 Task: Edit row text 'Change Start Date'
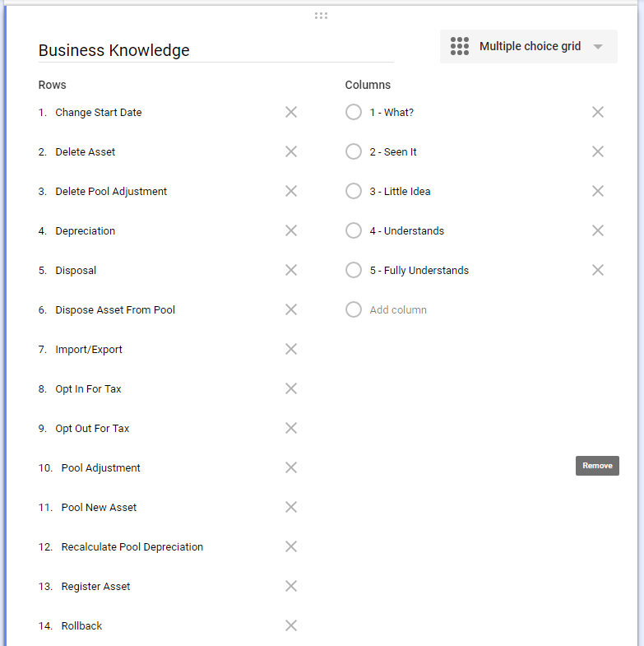[99, 113]
